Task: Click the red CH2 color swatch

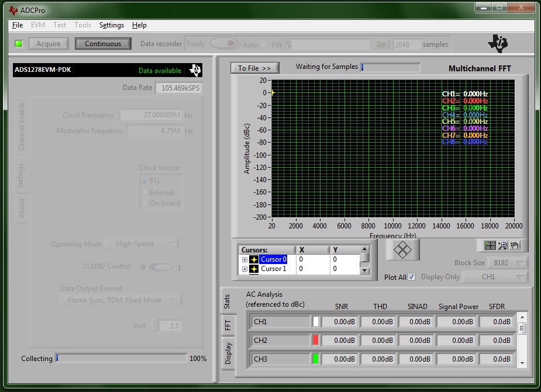Action: (x=316, y=340)
